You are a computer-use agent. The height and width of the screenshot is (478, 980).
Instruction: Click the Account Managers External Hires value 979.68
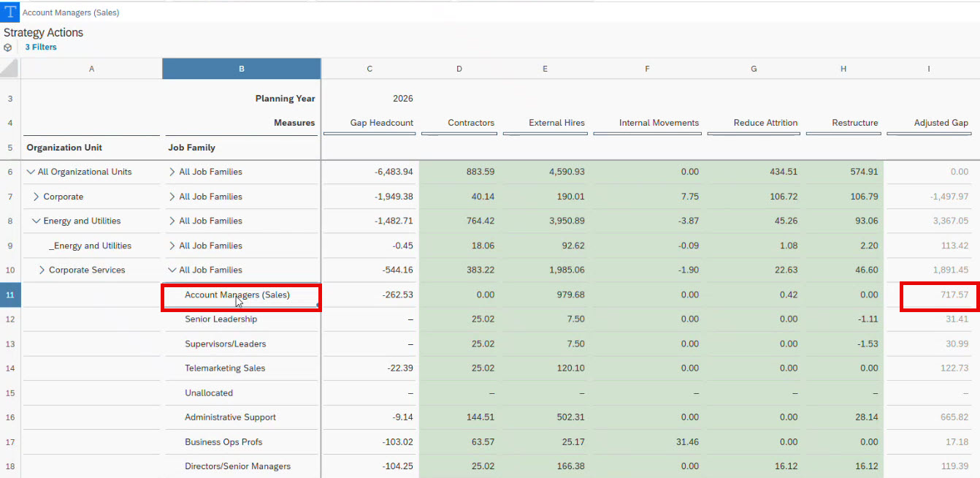(x=566, y=295)
